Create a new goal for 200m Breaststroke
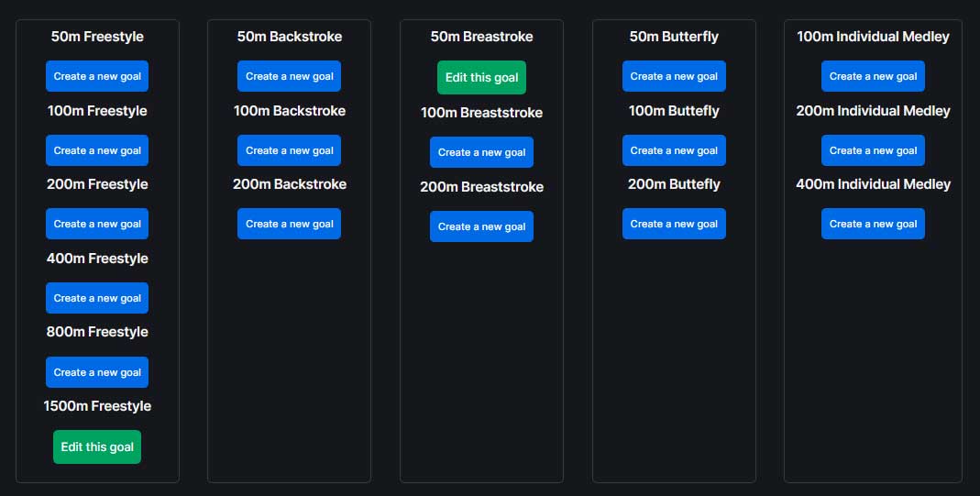980x496 pixels. point(481,226)
